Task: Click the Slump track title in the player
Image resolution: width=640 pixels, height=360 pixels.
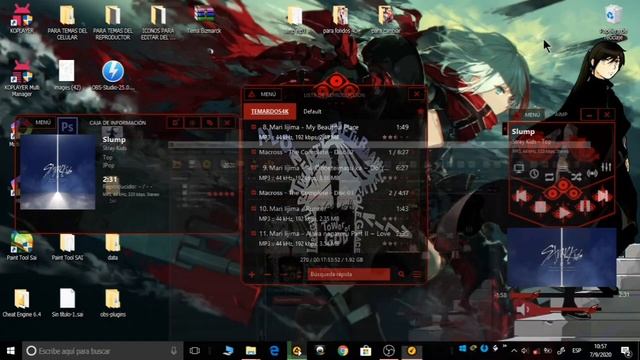Action: point(523,131)
